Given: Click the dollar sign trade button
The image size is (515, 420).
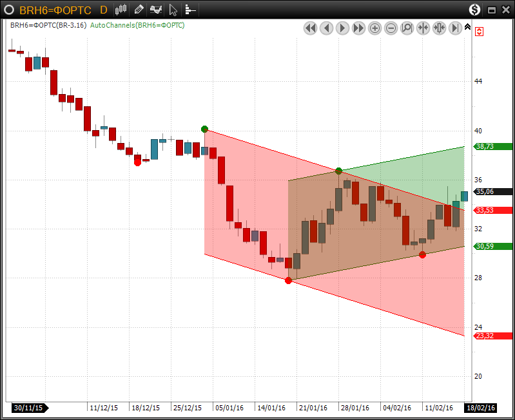Looking at the screenshot, I should point(474,10).
